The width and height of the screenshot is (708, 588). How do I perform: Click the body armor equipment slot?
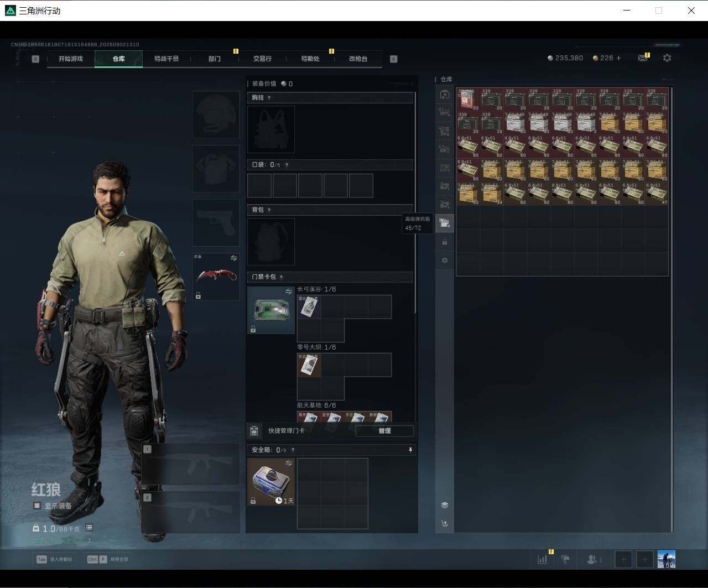(216, 169)
